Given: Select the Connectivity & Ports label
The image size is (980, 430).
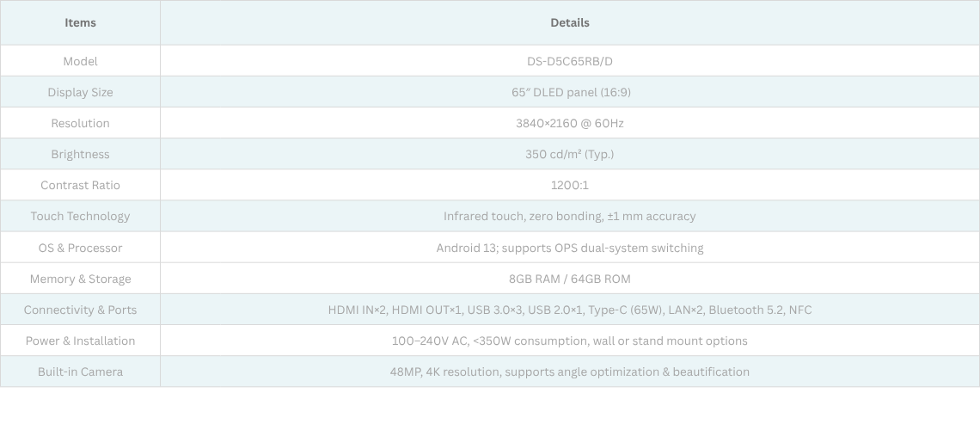Looking at the screenshot, I should click(x=80, y=310).
